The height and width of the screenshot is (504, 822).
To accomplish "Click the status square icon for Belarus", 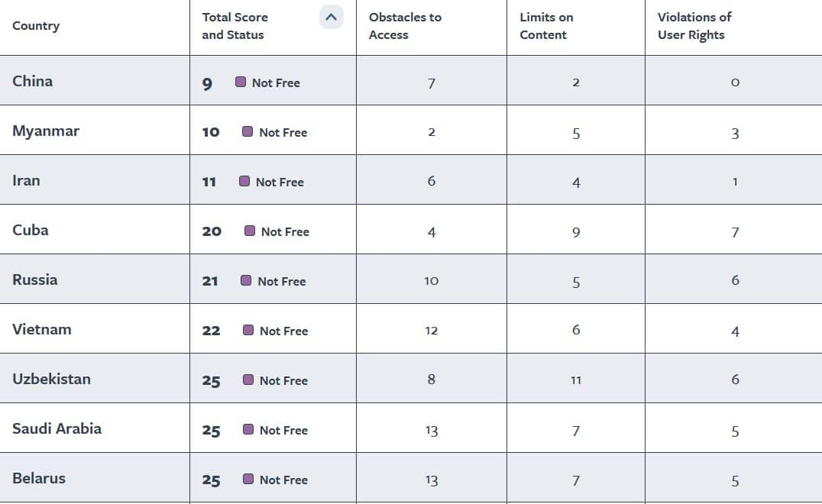I will coord(248,479).
